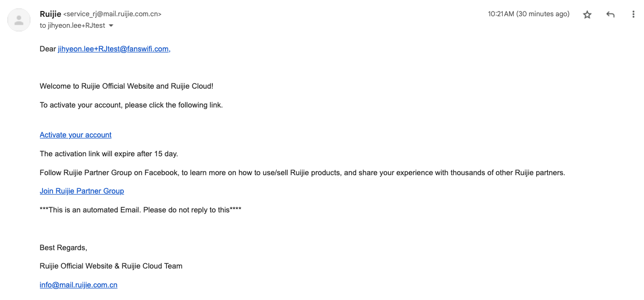This screenshot has width=644, height=300.
Task: Click the "To activate your account" instruction line
Action: [x=131, y=105]
